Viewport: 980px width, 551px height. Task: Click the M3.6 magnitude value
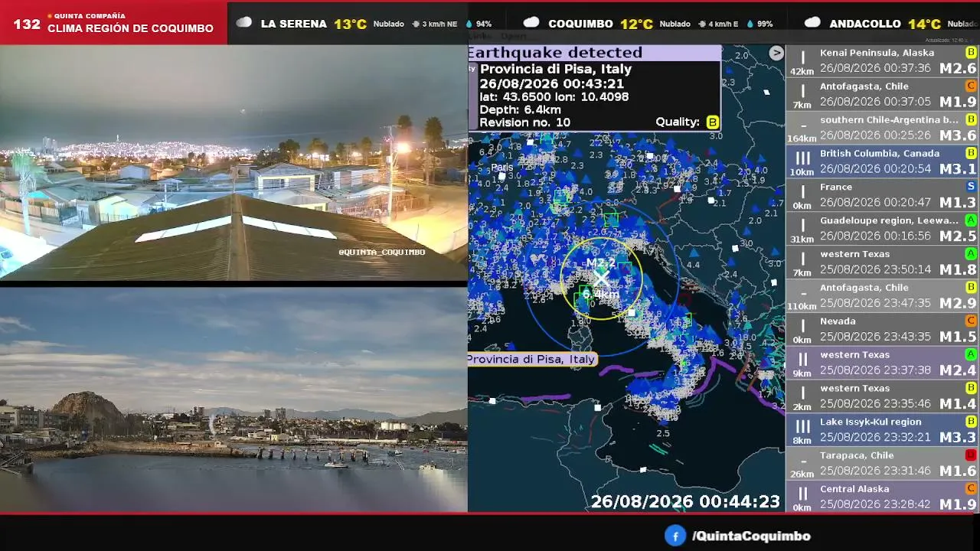[958, 135]
